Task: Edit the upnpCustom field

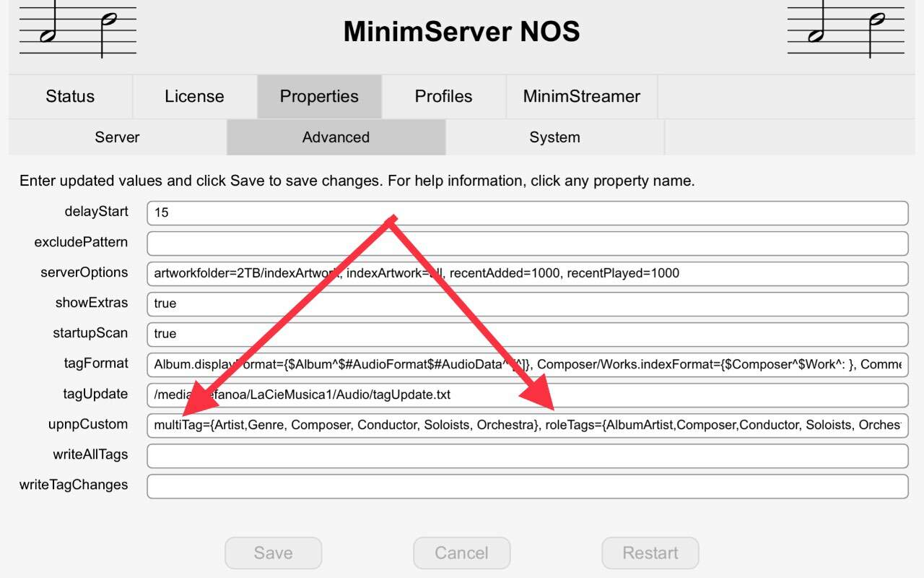Action: tap(527, 426)
